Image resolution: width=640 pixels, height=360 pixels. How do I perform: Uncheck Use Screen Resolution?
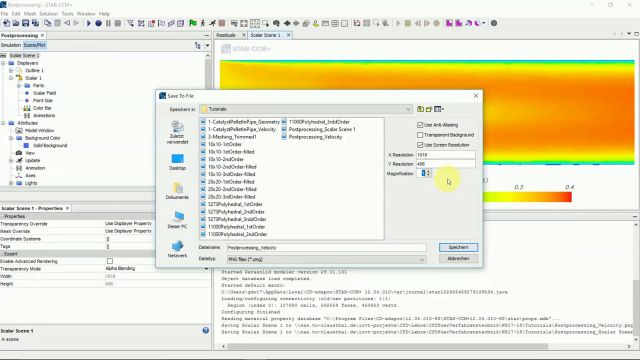420,145
